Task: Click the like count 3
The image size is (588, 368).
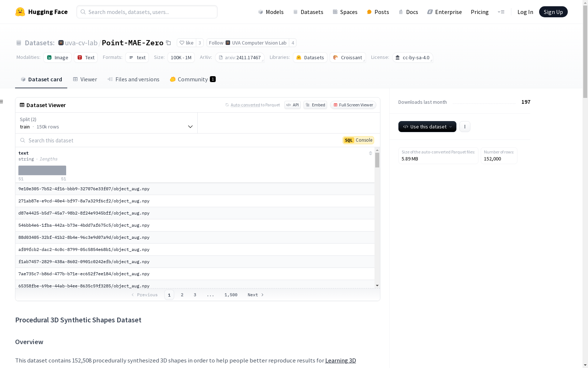Action: pos(200,43)
